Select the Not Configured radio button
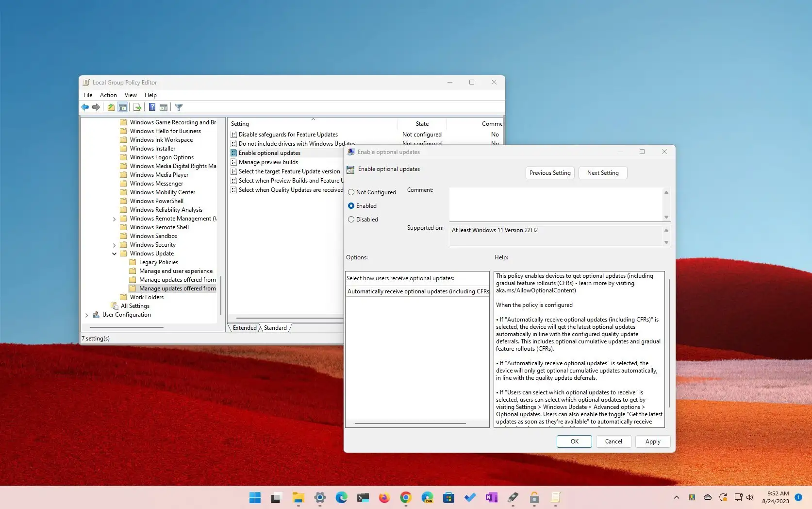This screenshot has height=509, width=812. [x=351, y=192]
